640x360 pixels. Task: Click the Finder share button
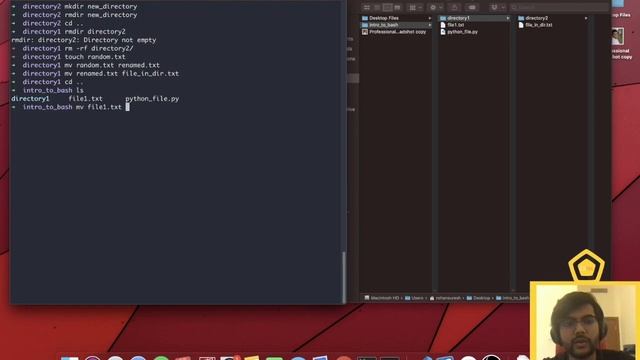[454, 7]
